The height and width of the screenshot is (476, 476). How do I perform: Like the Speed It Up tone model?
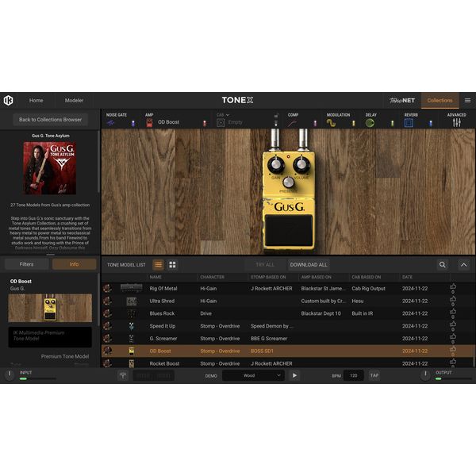pyautogui.click(x=453, y=324)
